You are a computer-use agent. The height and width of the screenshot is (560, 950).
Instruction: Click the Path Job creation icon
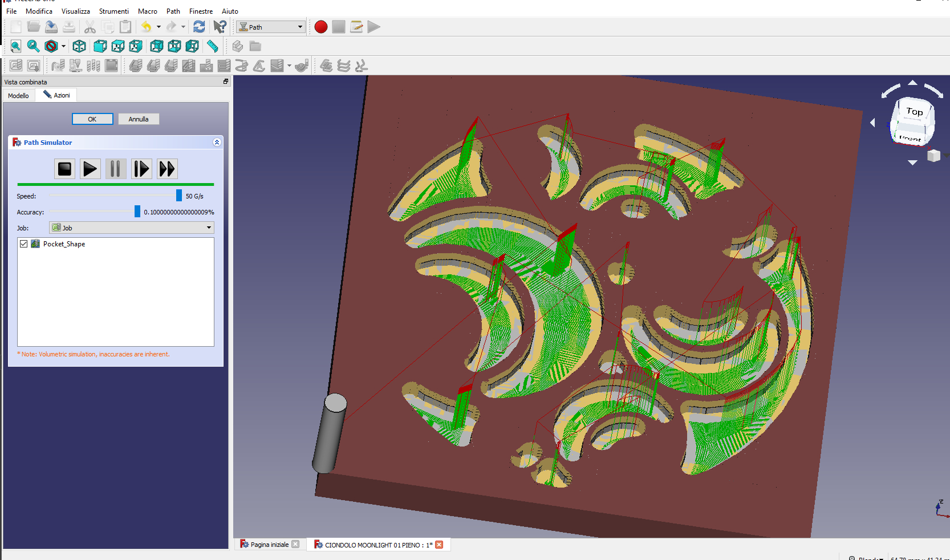16,66
